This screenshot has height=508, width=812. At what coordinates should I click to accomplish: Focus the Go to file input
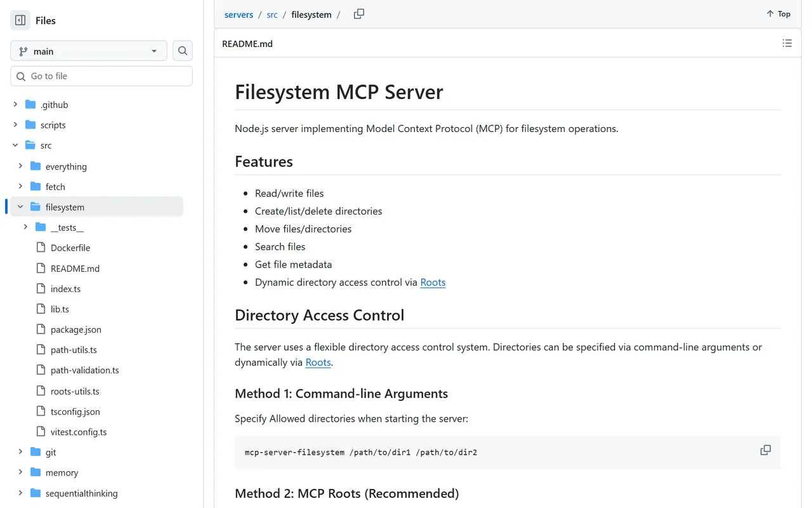(101, 76)
